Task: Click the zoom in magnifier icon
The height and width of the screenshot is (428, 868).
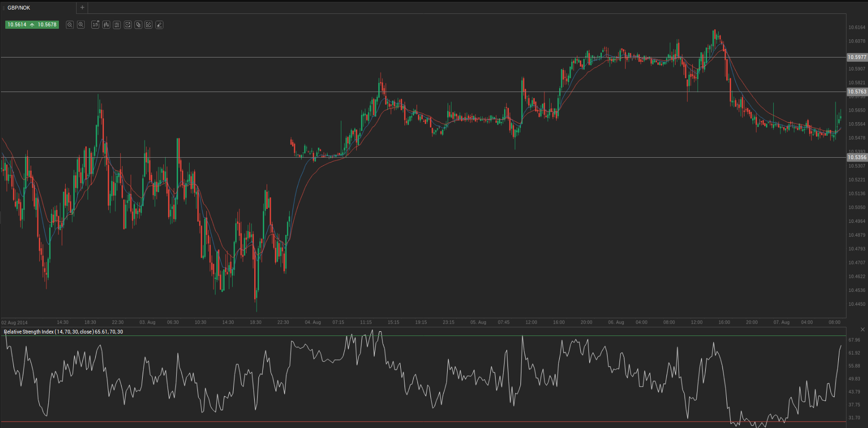Action: (81, 25)
